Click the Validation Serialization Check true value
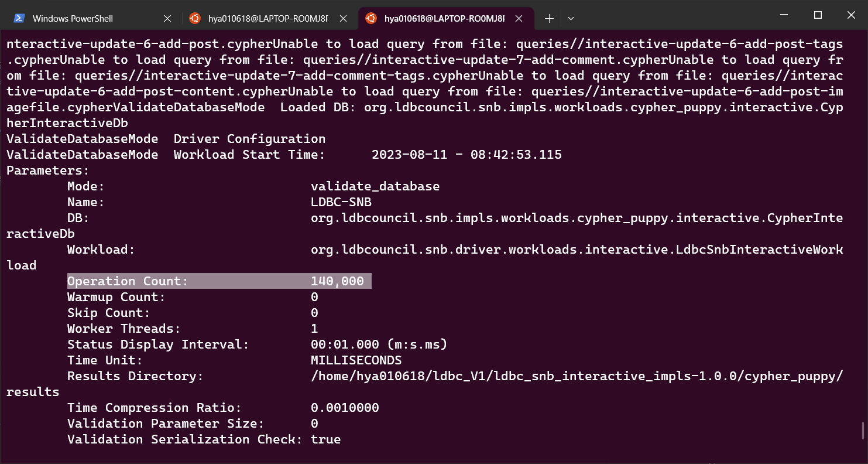This screenshot has width=868, height=464. (325, 439)
